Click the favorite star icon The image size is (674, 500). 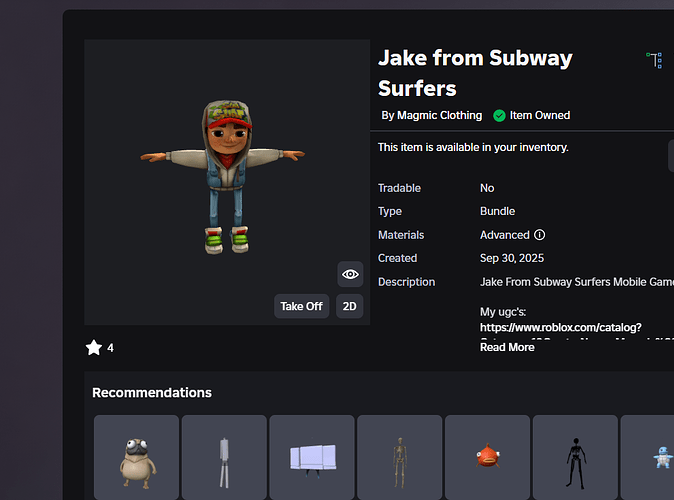(x=94, y=347)
